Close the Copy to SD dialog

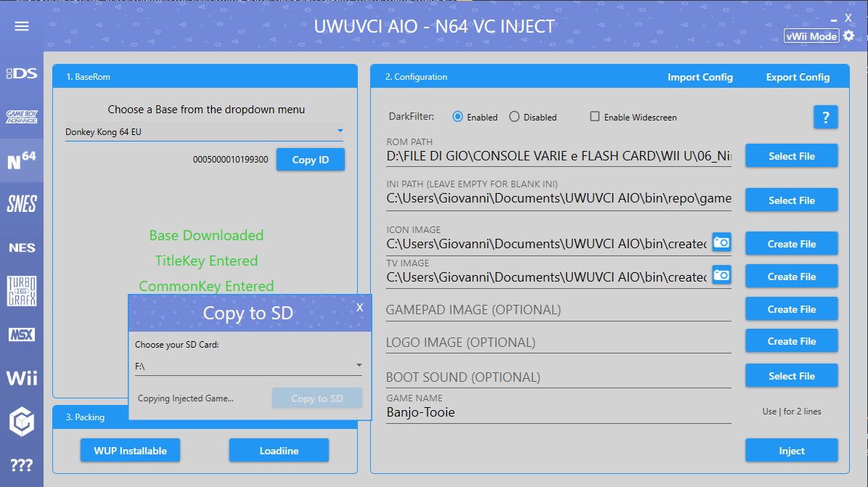click(x=360, y=307)
